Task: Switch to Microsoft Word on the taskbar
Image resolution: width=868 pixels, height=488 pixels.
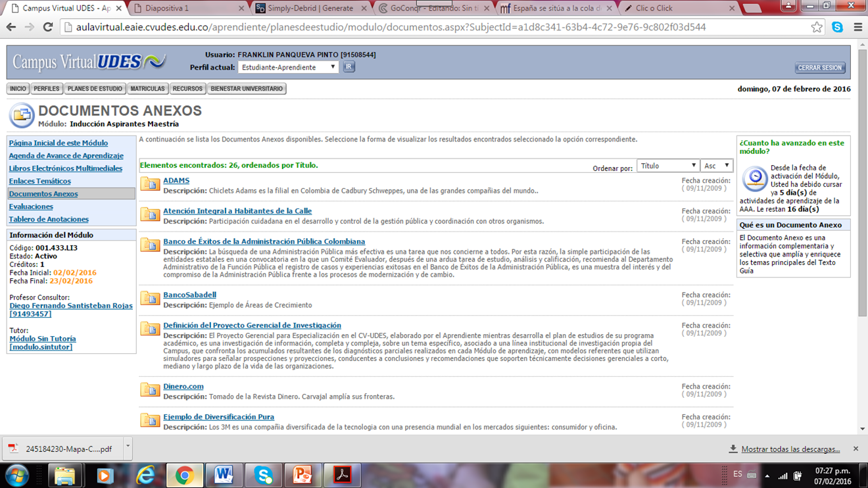Action: click(x=224, y=475)
